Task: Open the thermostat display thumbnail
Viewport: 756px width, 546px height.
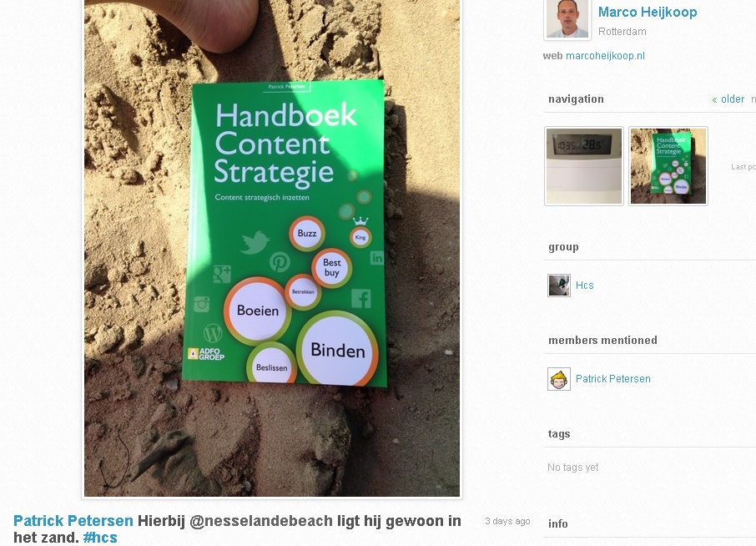Action: 584,166
